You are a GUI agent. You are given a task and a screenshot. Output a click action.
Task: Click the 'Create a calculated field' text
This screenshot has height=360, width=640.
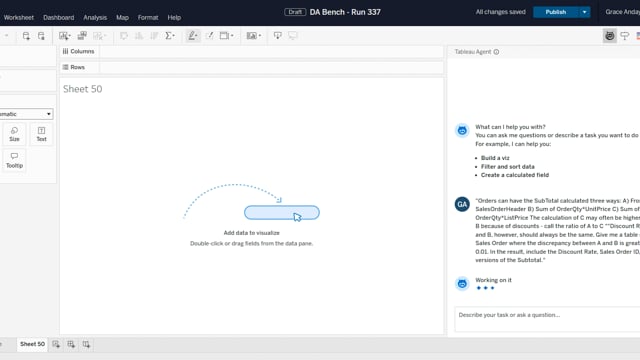tap(515, 175)
